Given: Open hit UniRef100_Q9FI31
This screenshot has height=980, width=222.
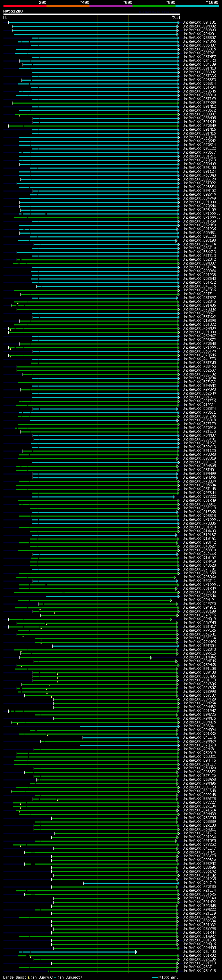Looking at the screenshot, I should [x=199, y=23].
